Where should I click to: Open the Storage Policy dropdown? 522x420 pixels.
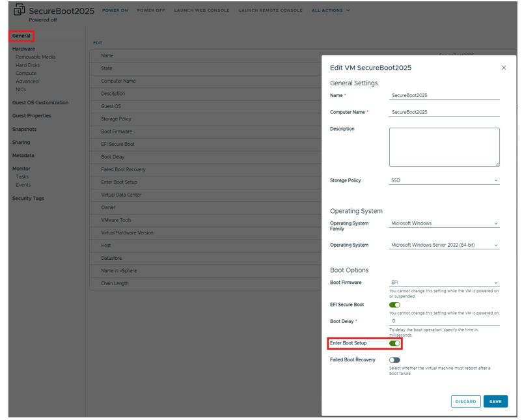444,180
